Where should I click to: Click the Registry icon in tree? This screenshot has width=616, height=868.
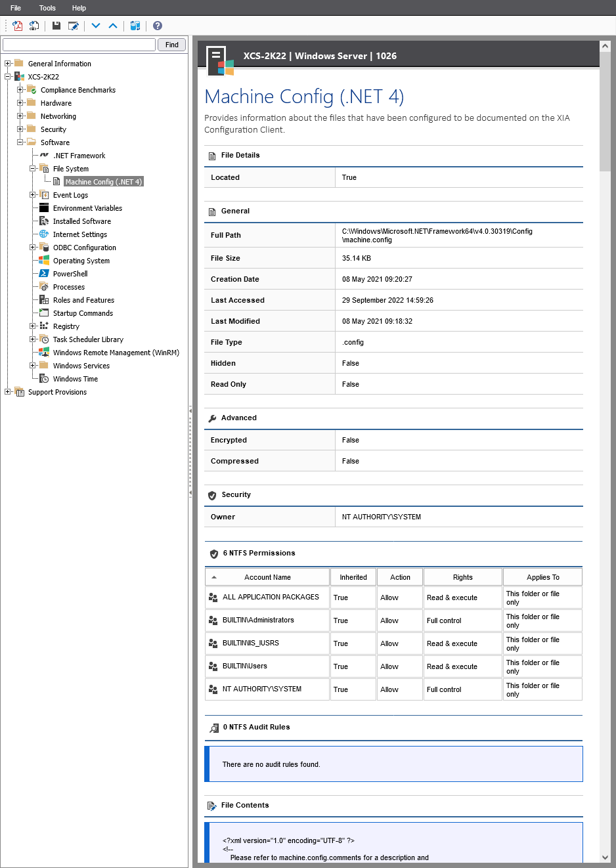click(x=44, y=326)
